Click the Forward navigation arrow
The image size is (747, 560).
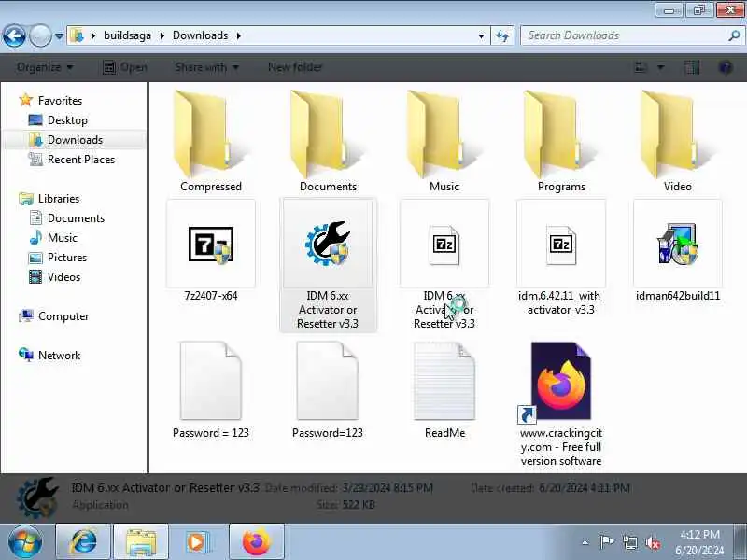coord(40,35)
